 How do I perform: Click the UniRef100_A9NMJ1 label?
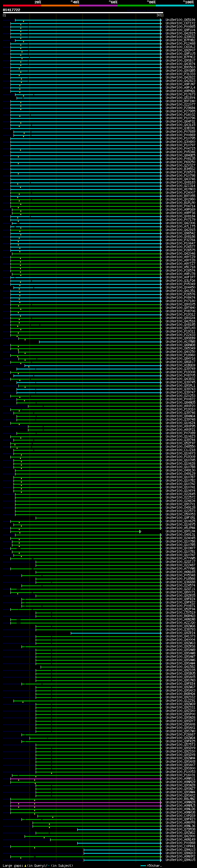(x=180, y=778)
